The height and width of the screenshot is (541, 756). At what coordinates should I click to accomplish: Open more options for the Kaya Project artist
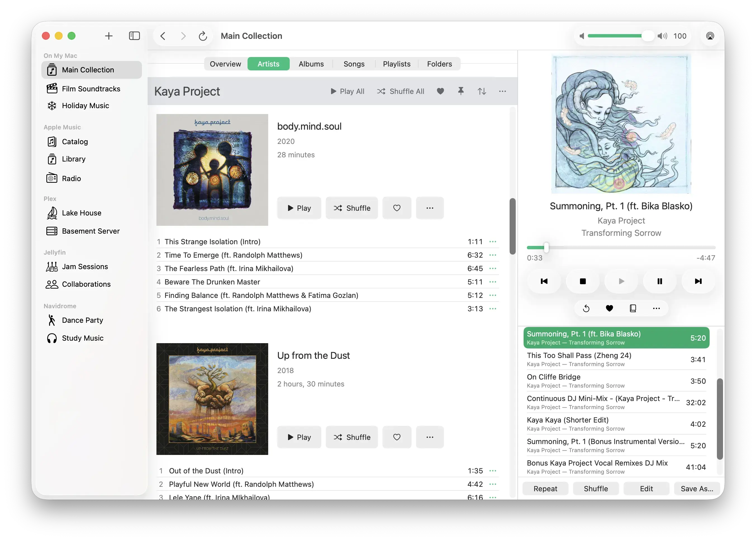(x=502, y=91)
